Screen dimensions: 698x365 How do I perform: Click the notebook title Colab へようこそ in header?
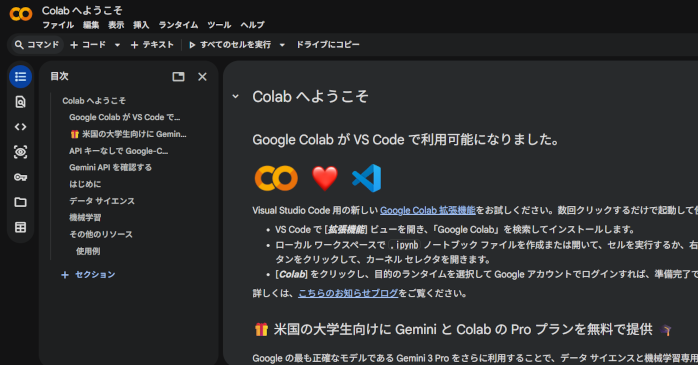pyautogui.click(x=82, y=10)
